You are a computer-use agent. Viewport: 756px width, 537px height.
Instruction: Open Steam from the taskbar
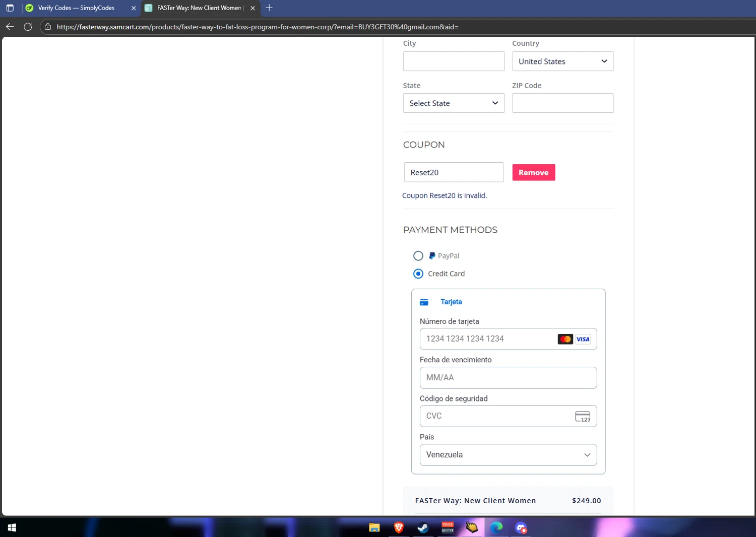pos(423,527)
